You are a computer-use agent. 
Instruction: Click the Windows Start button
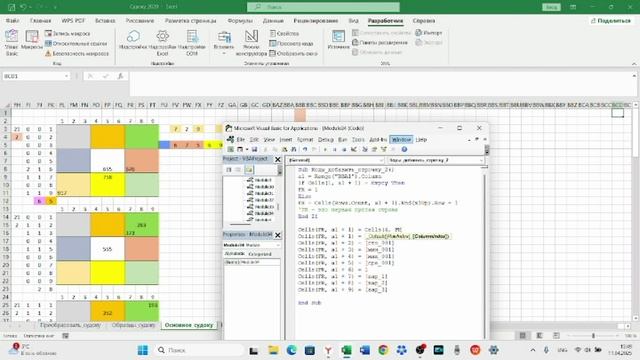click(143, 350)
